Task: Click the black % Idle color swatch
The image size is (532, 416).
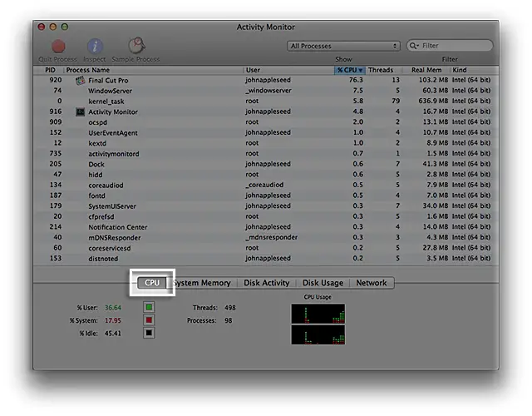Action: (x=149, y=333)
